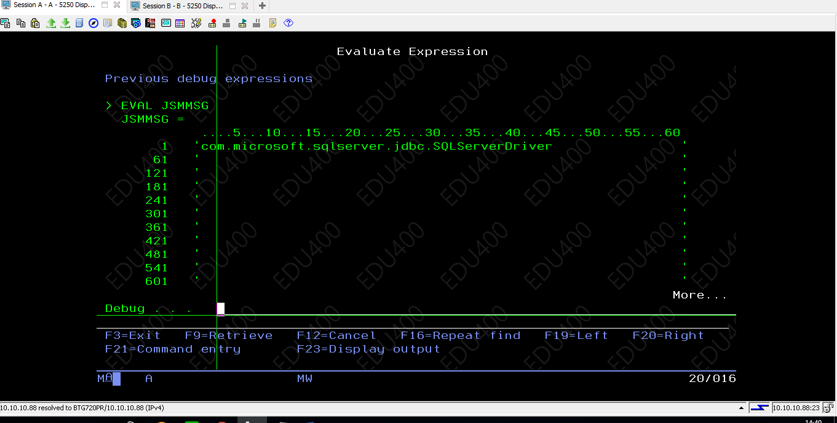Click the F12=Cancel function key

point(336,335)
